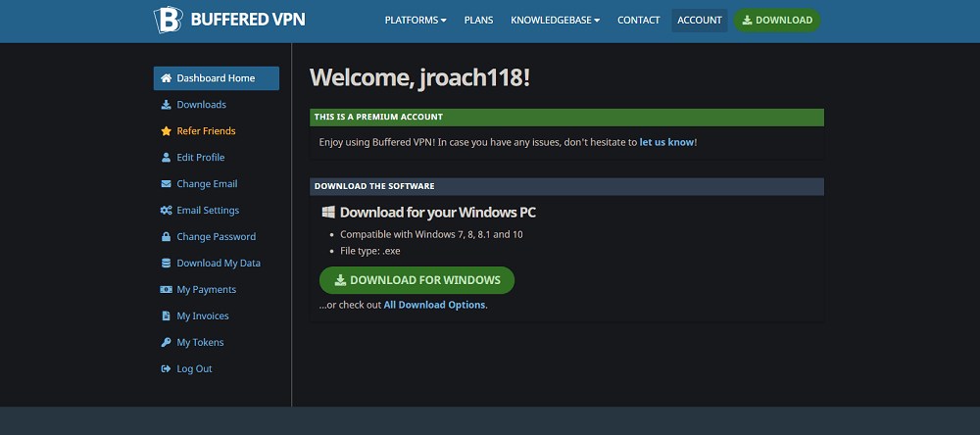Image resolution: width=980 pixels, height=435 pixels.
Task: Open the All Download Options link
Action: pos(434,305)
